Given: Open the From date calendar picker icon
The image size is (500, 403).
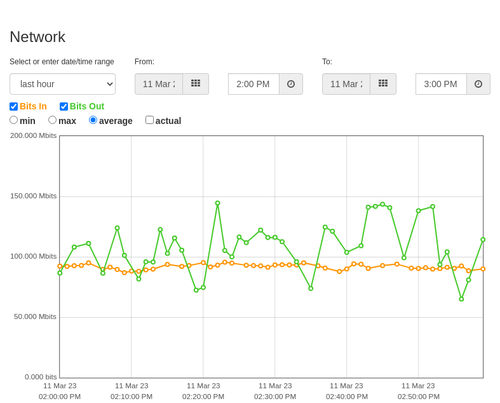Looking at the screenshot, I should 196,84.
